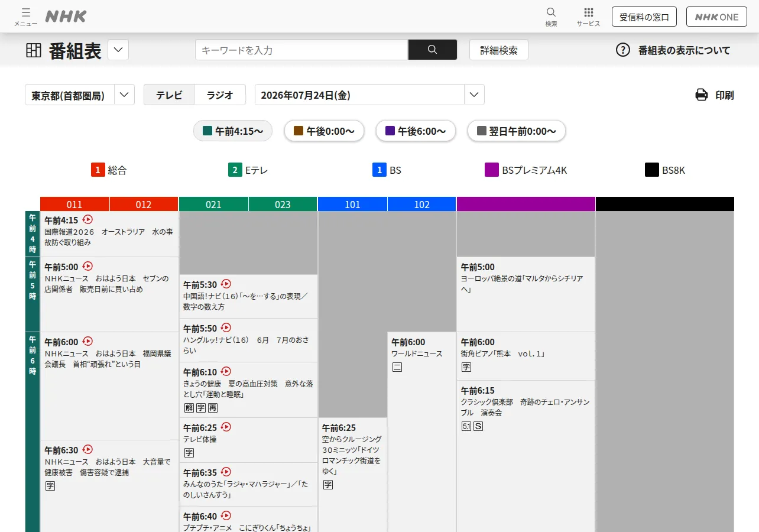Select the テレビ toggle
This screenshot has width=759, height=532.
click(169, 95)
